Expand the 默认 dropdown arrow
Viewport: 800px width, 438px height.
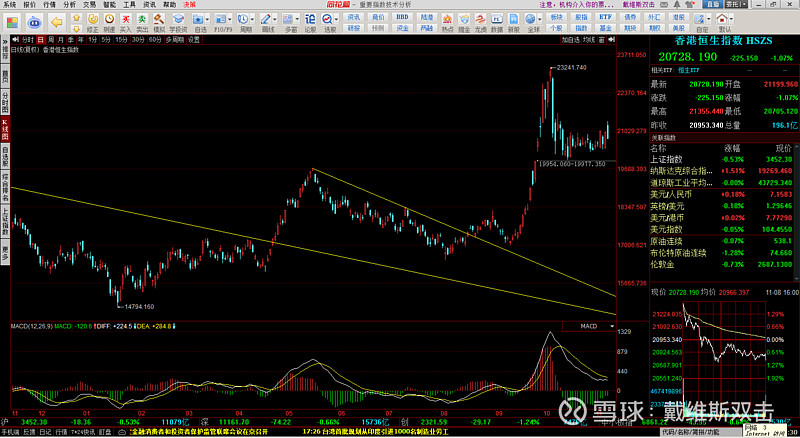(x=732, y=19)
